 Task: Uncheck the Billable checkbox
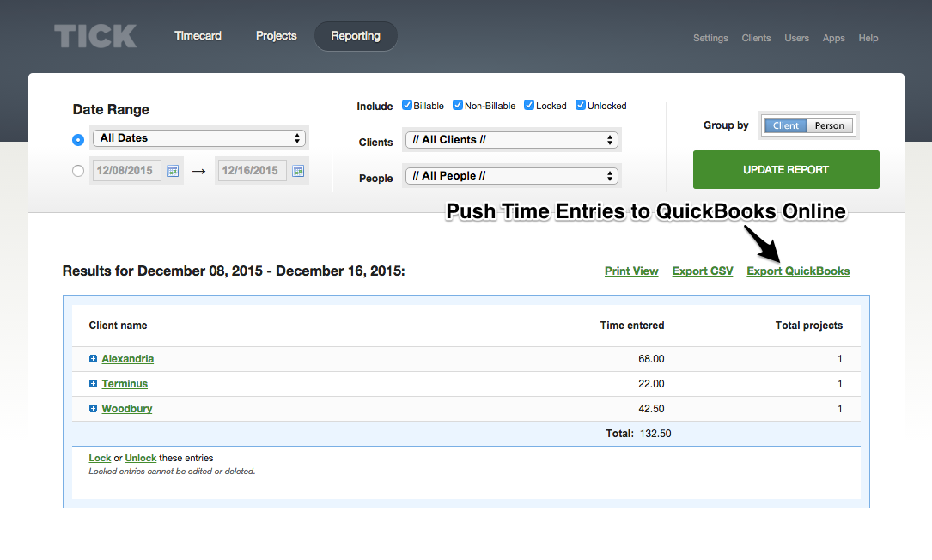pos(406,105)
